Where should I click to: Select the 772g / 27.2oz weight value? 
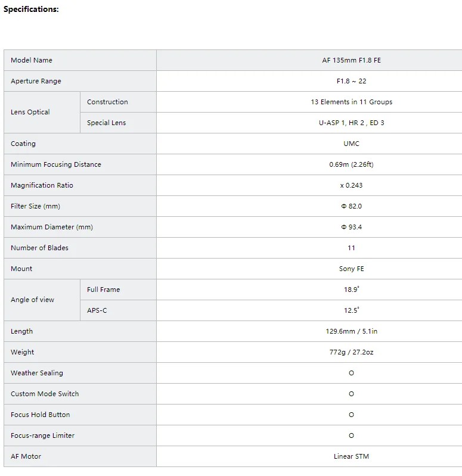[351, 352]
